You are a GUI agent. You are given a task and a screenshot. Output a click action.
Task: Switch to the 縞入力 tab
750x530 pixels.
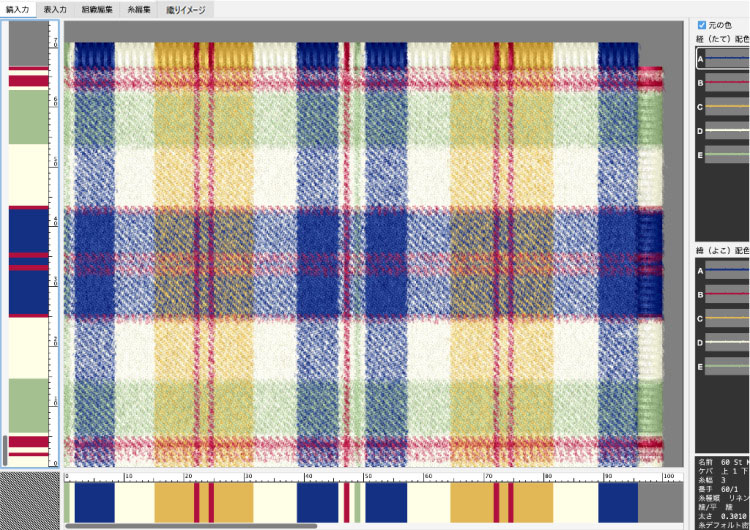(18, 8)
